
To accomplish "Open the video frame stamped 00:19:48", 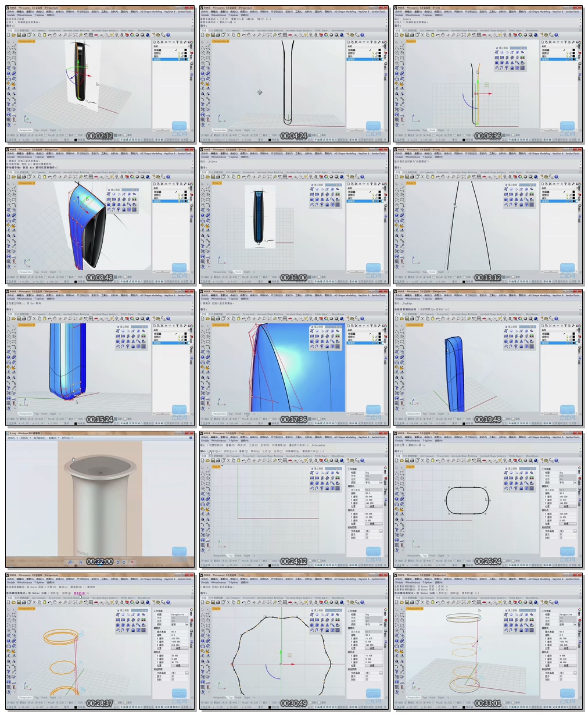I will tap(488, 357).
